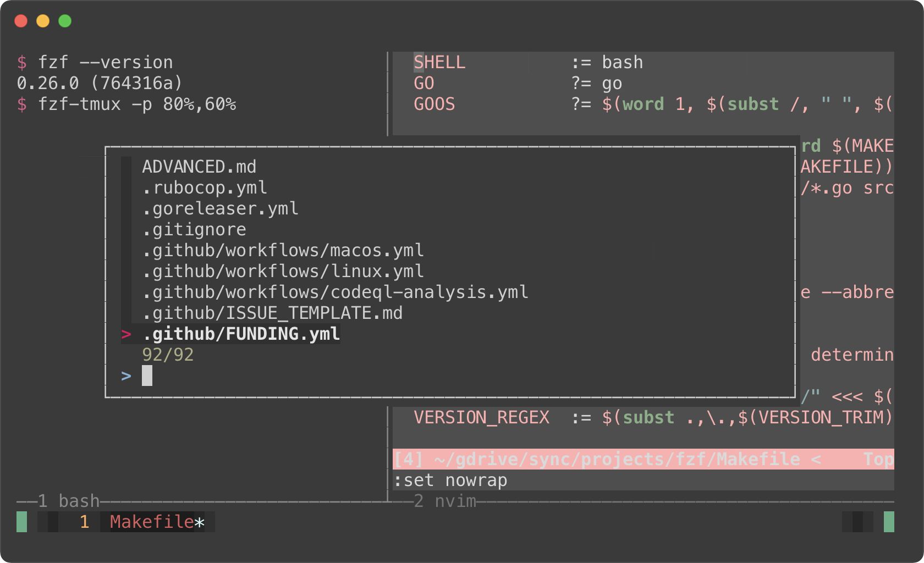The width and height of the screenshot is (924, 563).
Task: Click highlighted .github/FUNDING.yml row
Action: [x=230, y=334]
